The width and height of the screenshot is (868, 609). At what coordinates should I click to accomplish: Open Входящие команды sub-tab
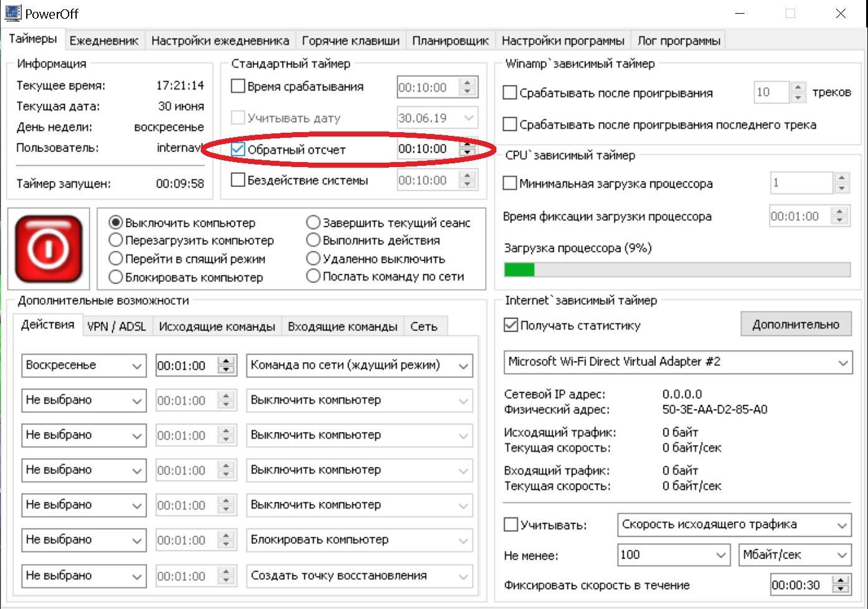point(342,327)
